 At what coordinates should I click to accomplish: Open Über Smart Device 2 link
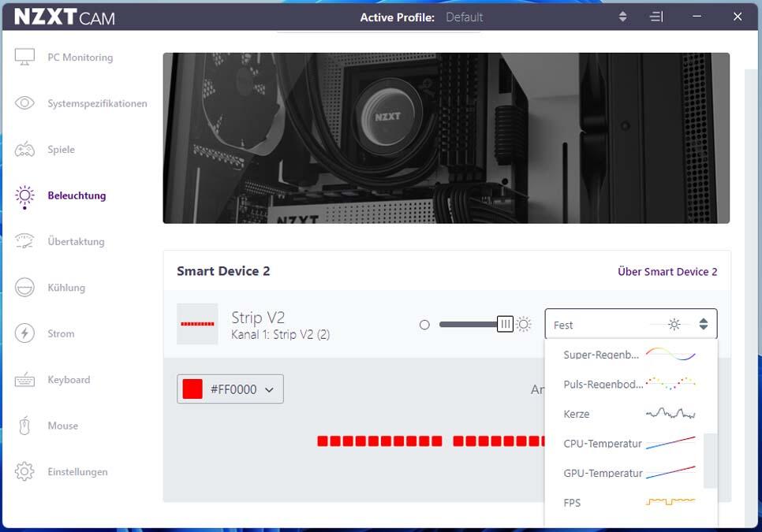point(667,271)
